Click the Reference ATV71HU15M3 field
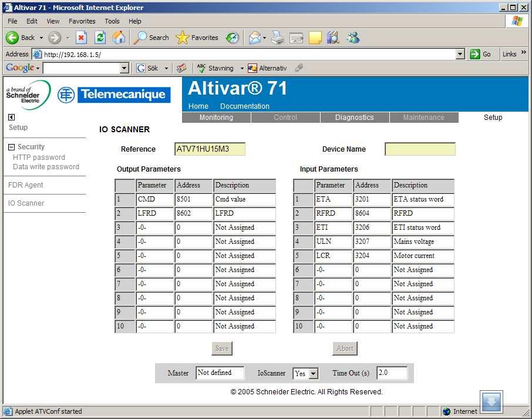 (x=210, y=149)
